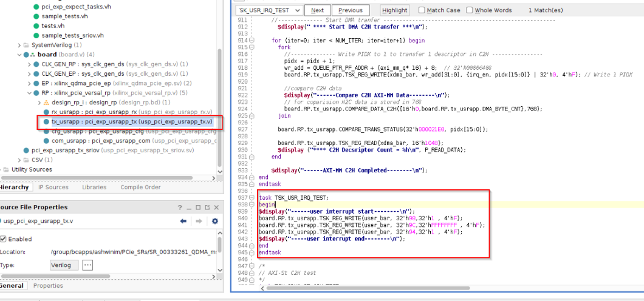
Task: Open the search text dropdown
Action: click(297, 10)
